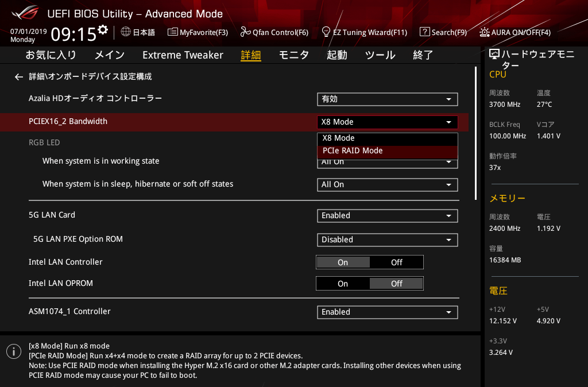Click the 1.401 V core voltage value
Screen dimensions: 588x387
[x=548, y=136]
